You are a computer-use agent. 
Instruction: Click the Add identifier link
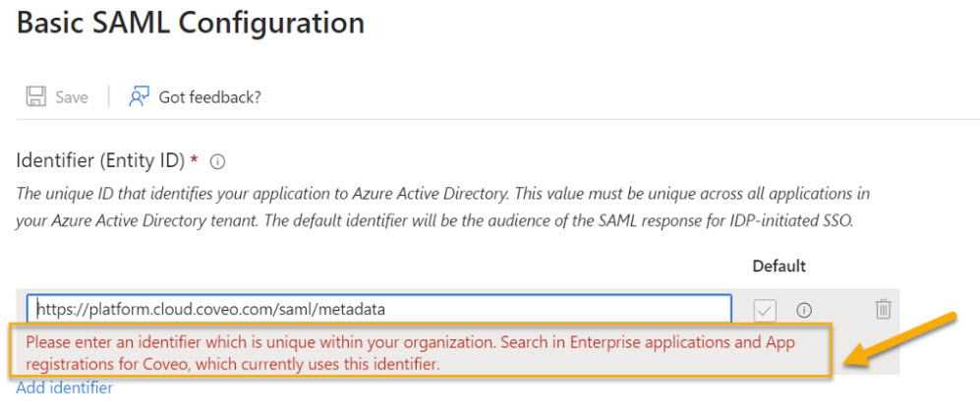(64, 388)
